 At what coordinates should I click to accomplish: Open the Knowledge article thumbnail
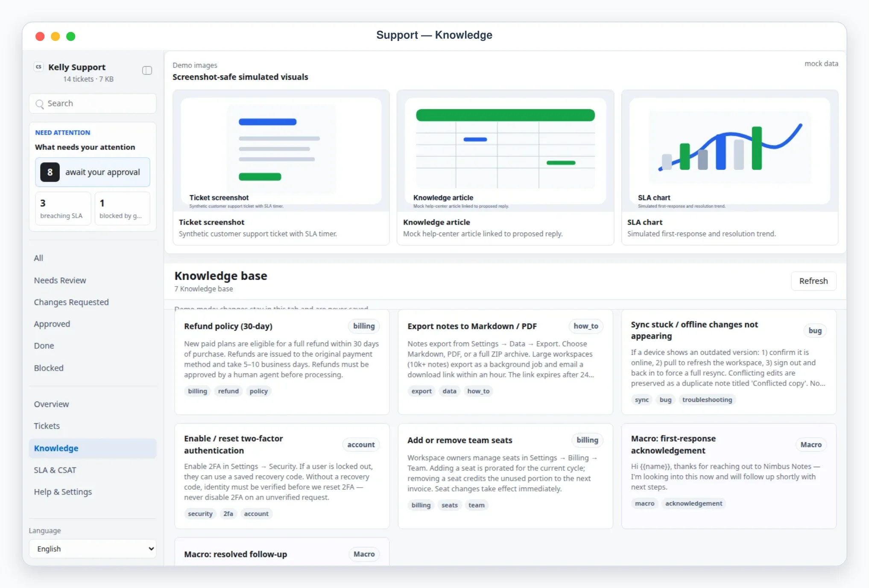tap(505, 151)
